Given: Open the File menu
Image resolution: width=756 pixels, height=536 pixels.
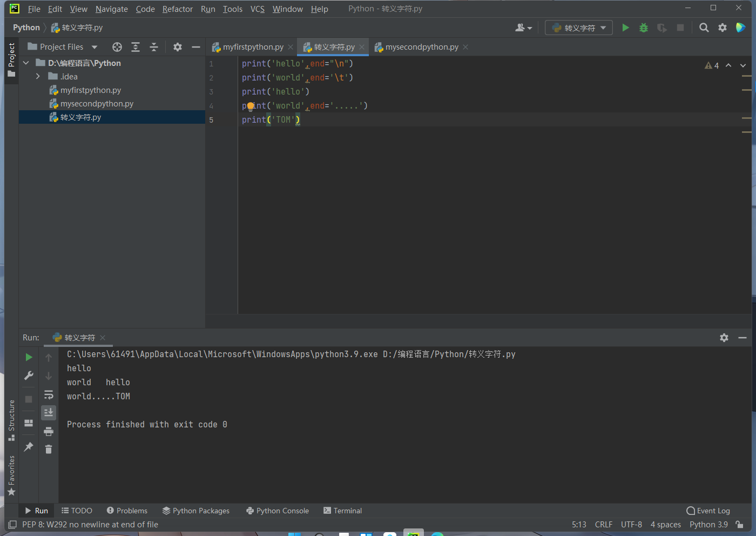Looking at the screenshot, I should tap(34, 9).
